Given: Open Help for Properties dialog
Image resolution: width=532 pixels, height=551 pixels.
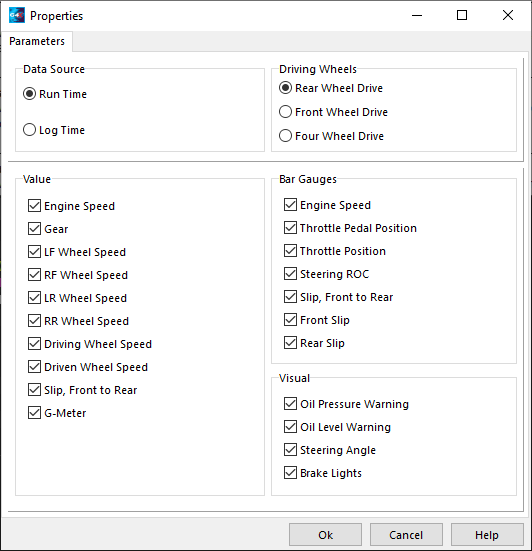Looking at the screenshot, I should (487, 535).
